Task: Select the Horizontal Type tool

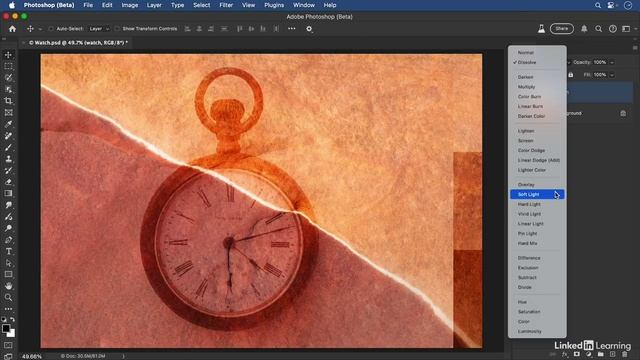Action: pos(8,251)
